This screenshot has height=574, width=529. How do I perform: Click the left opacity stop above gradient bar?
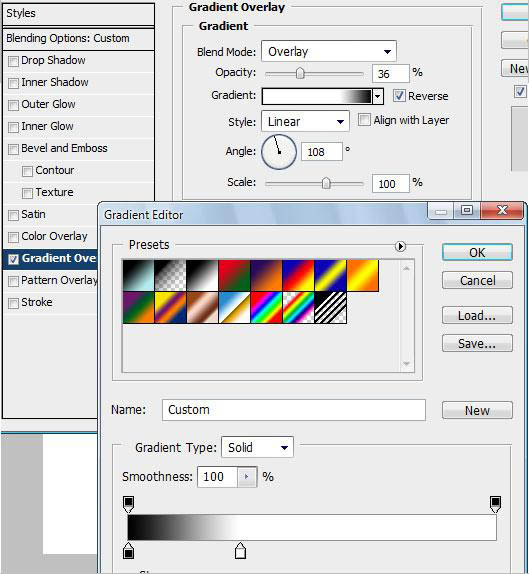pos(128,504)
